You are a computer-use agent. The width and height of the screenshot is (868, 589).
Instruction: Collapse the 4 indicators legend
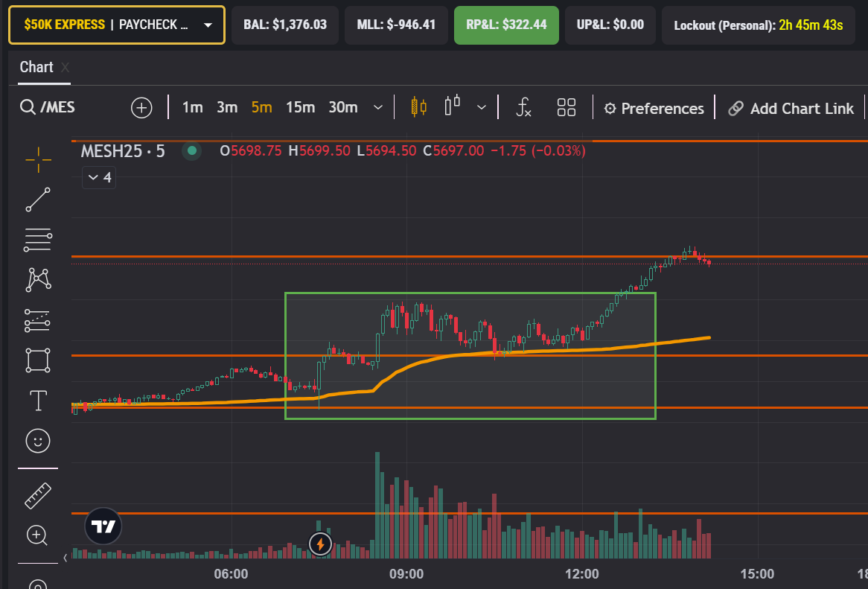(x=99, y=177)
